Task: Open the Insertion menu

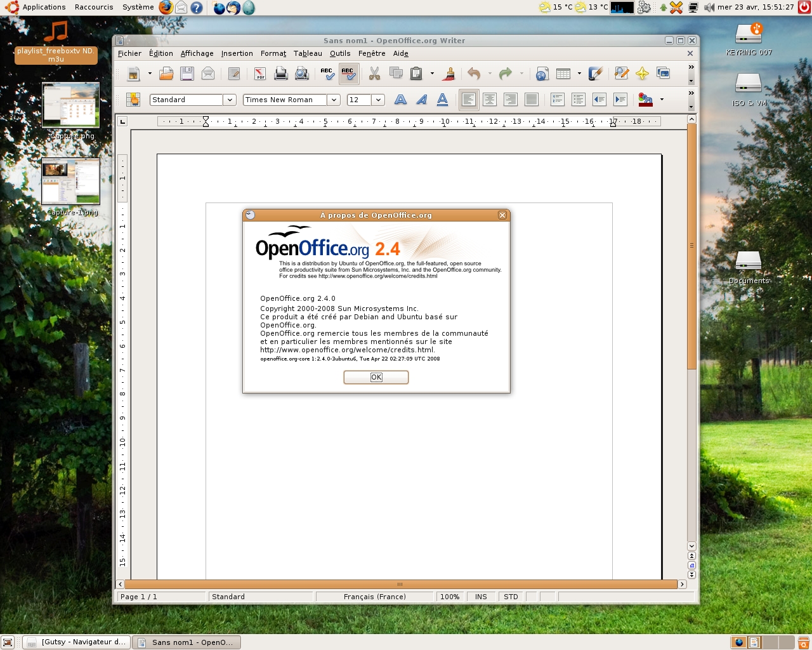Action: (237, 53)
